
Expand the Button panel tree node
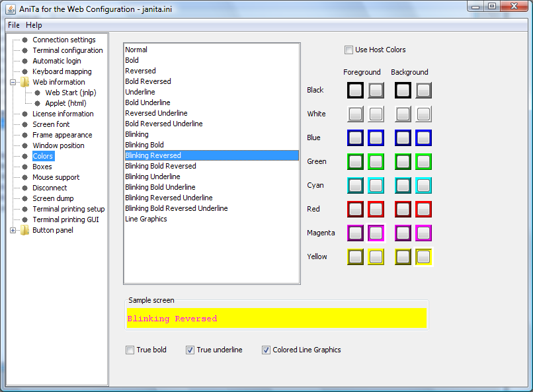click(x=13, y=230)
